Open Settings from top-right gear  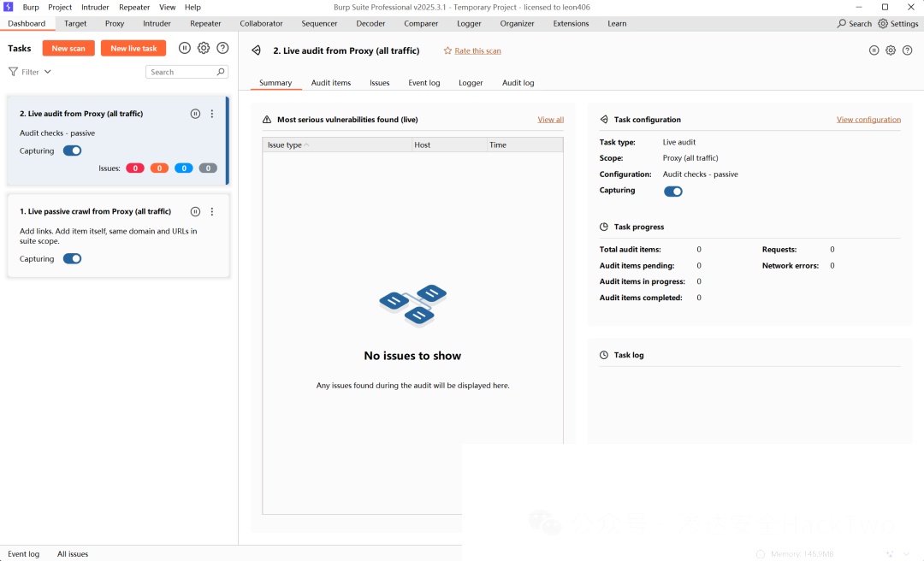pyautogui.click(x=898, y=24)
